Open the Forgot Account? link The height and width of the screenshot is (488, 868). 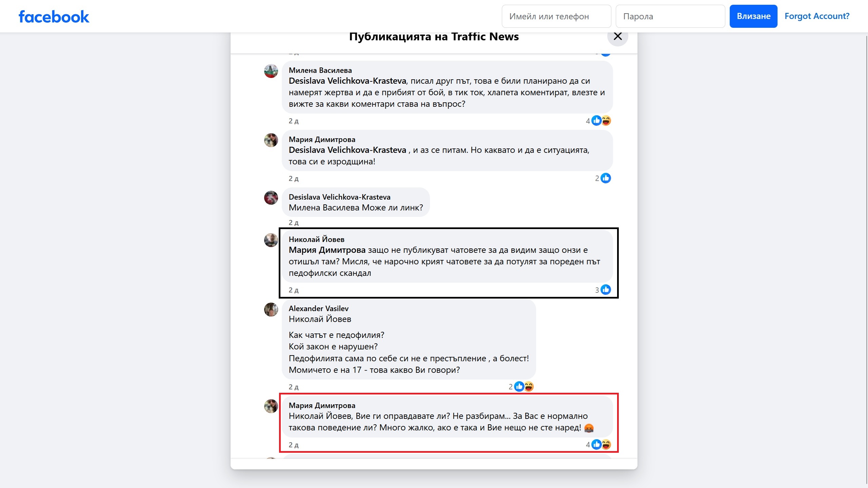(817, 16)
